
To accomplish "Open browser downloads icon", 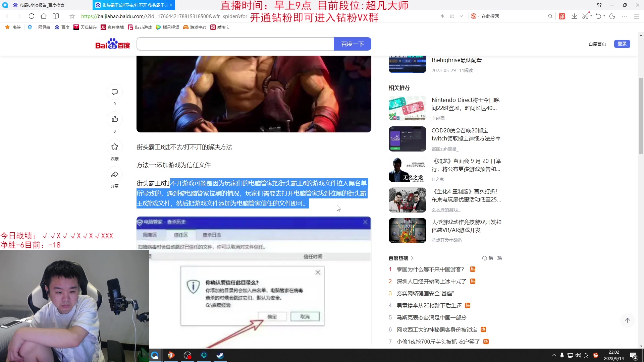I will (574, 16).
